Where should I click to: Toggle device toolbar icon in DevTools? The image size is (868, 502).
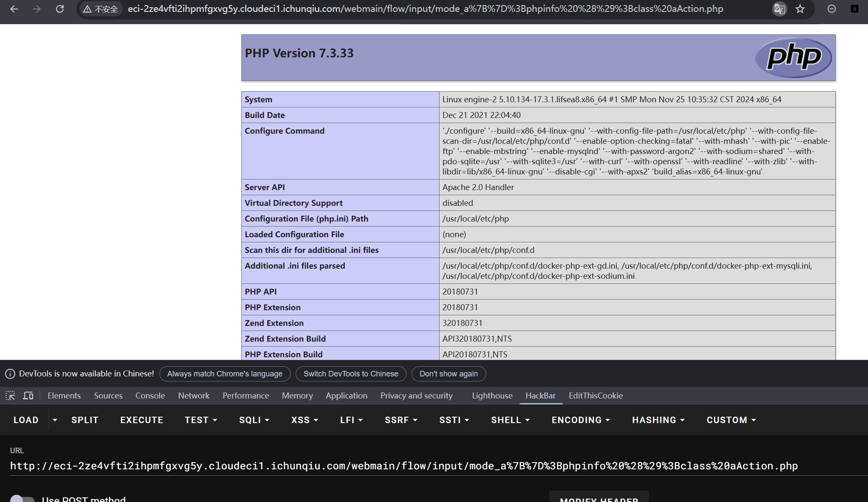(28, 395)
